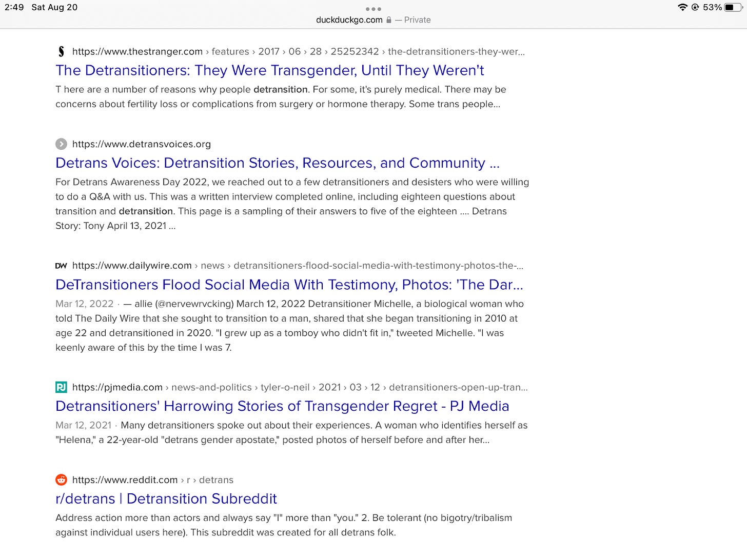
Task: Click the thestranger.com URL breadcrumb
Action: click(x=299, y=51)
